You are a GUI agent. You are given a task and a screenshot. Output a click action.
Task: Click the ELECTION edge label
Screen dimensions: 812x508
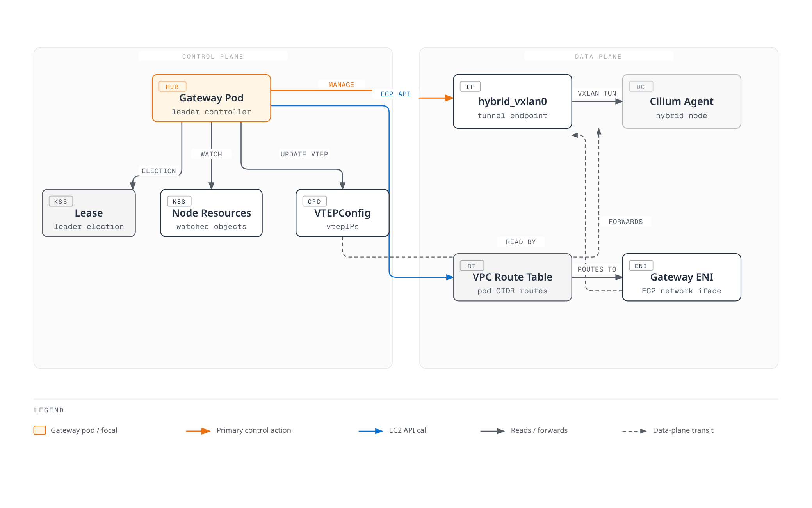[x=158, y=171]
